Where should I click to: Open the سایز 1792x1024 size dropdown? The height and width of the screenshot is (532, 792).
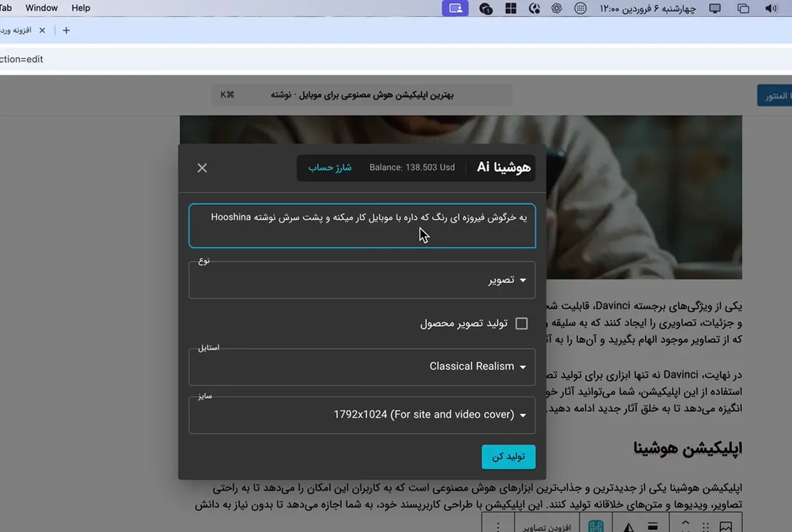tap(362, 415)
